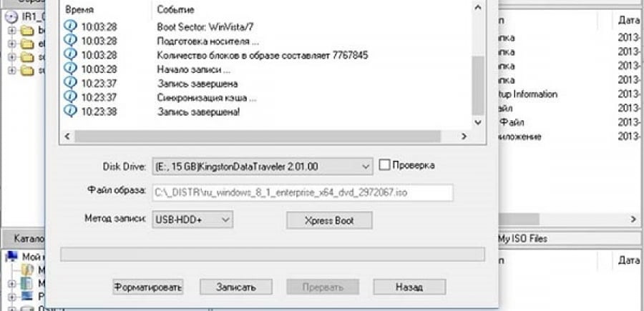Click the Форматировать button

click(x=148, y=287)
